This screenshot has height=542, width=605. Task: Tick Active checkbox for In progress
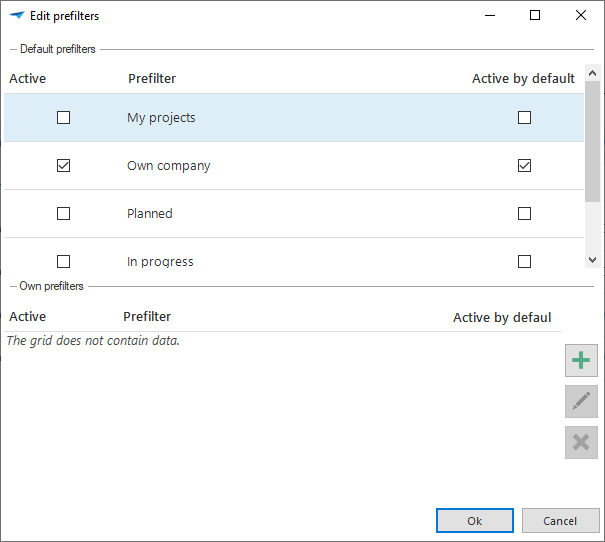tap(64, 261)
